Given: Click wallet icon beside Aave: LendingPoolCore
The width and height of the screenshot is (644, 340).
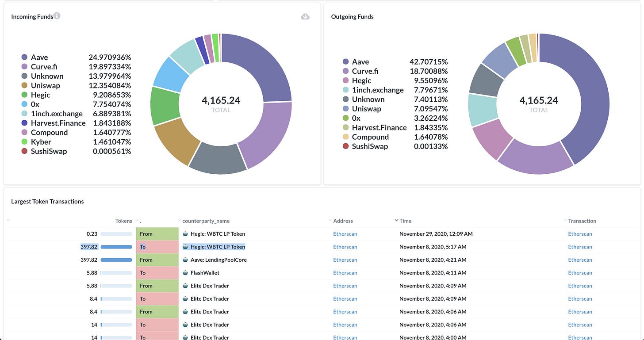Looking at the screenshot, I should (x=185, y=260).
